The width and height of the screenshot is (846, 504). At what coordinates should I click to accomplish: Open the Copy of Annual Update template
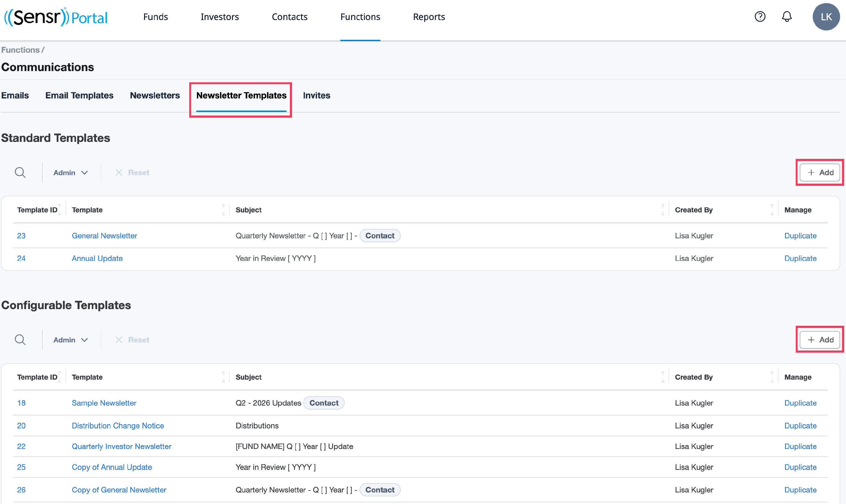(x=112, y=467)
